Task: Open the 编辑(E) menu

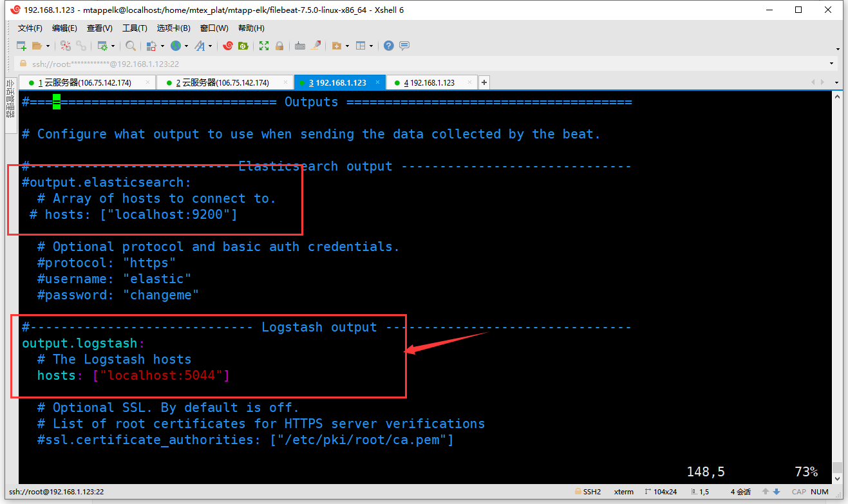Action: pos(64,28)
